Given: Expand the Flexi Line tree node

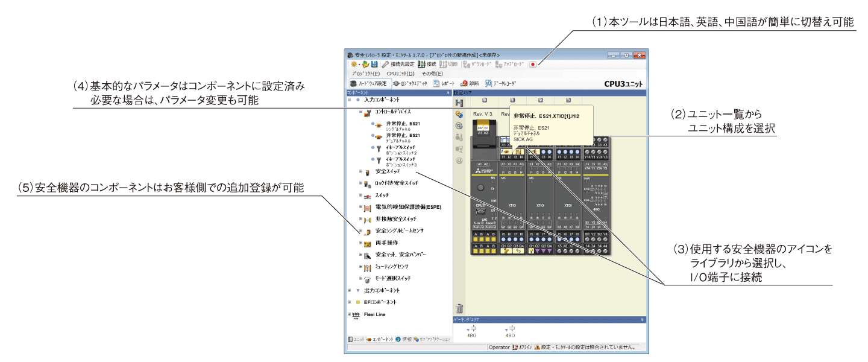Looking at the screenshot, I should click(x=349, y=314).
